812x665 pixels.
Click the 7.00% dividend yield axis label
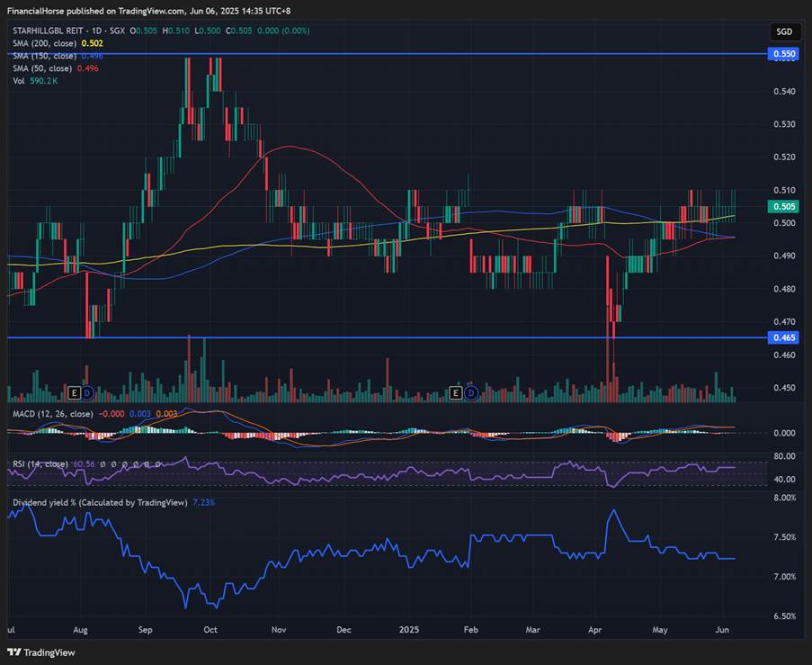coord(784,577)
